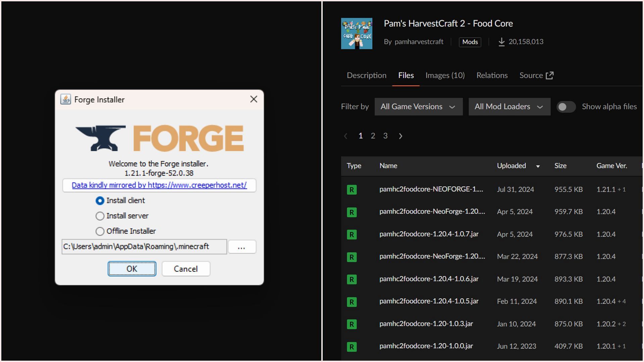Screen dimensions: 644x362
Task: Click the Mods category tag
Action: tap(470, 42)
